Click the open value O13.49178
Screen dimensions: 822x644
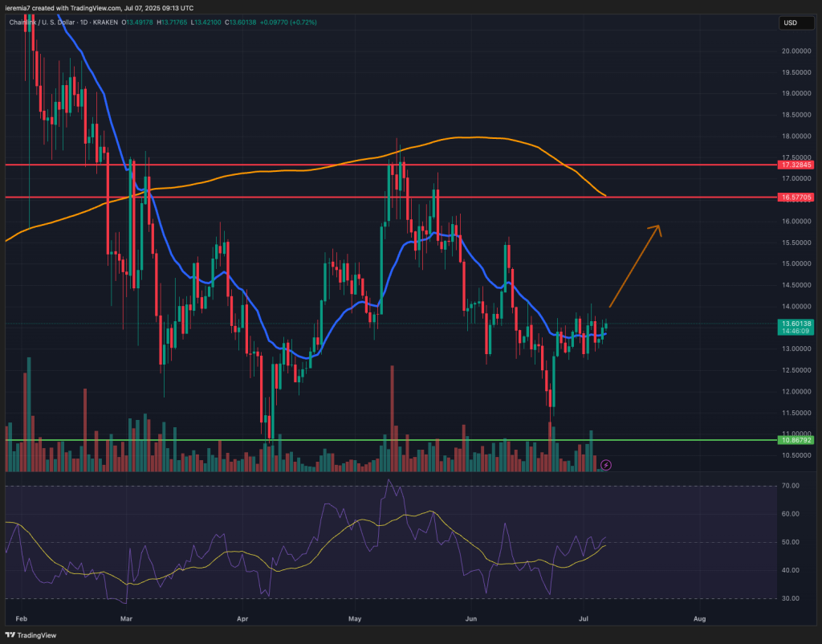click(139, 22)
